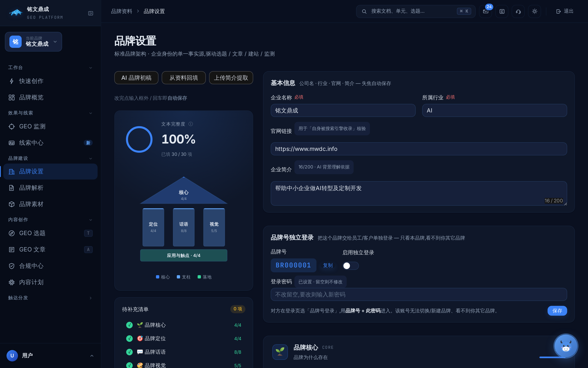Click the AI 品牌初稿 button

coord(136,78)
